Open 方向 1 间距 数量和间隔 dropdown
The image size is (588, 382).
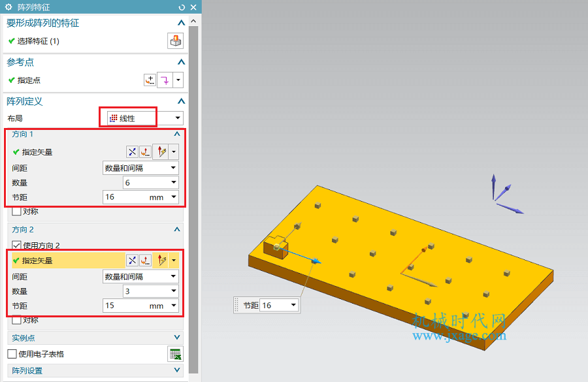tap(140, 168)
